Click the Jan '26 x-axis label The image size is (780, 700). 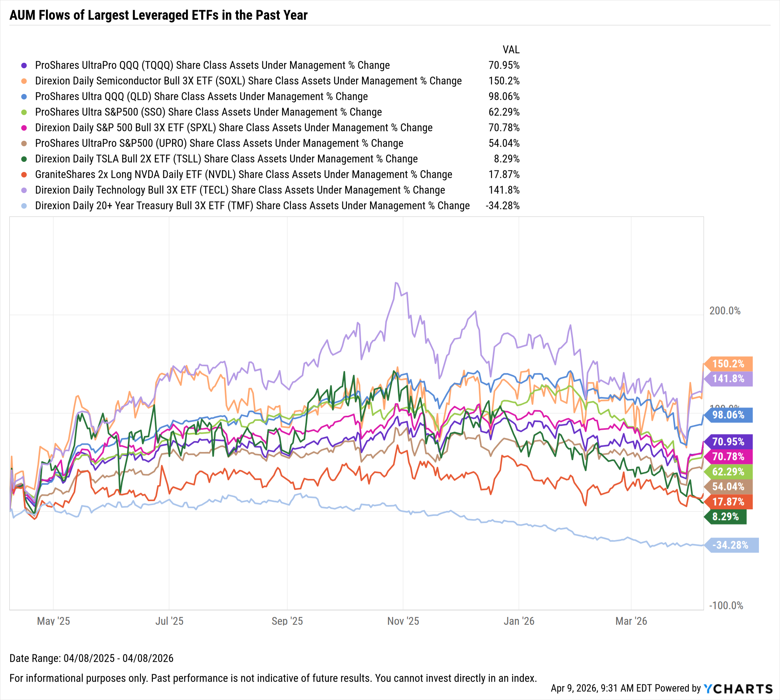519,621
